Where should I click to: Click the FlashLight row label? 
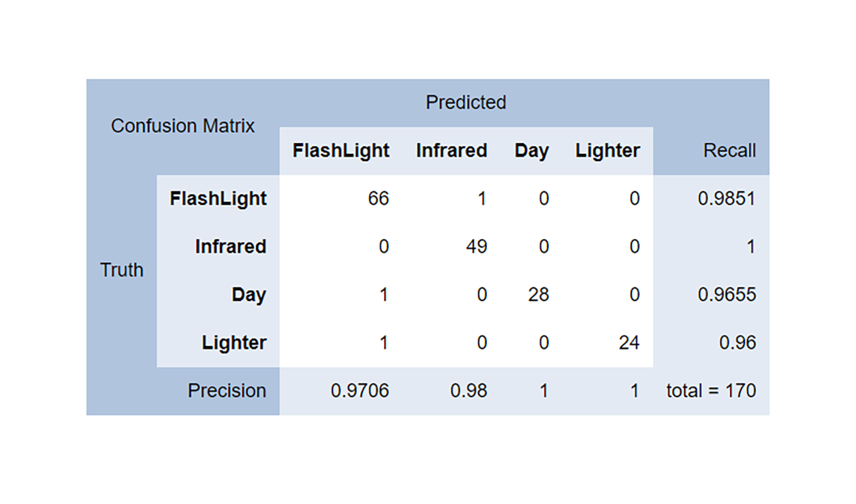218,199
